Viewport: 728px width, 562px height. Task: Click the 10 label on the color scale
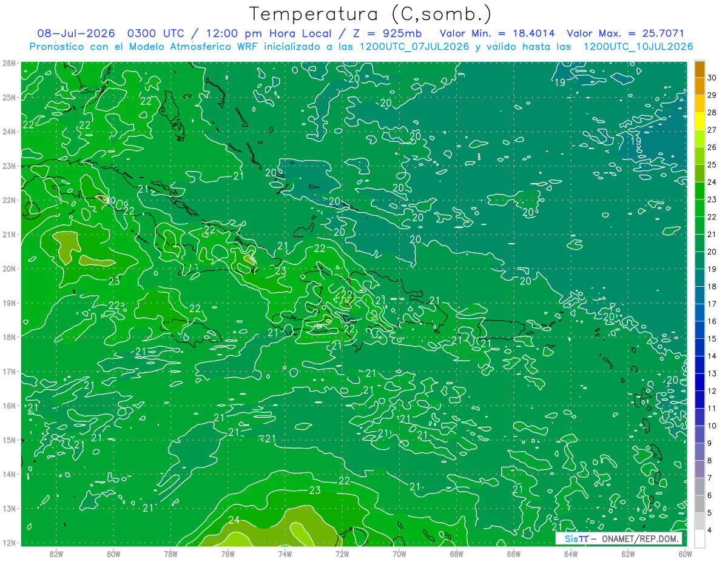click(x=712, y=426)
